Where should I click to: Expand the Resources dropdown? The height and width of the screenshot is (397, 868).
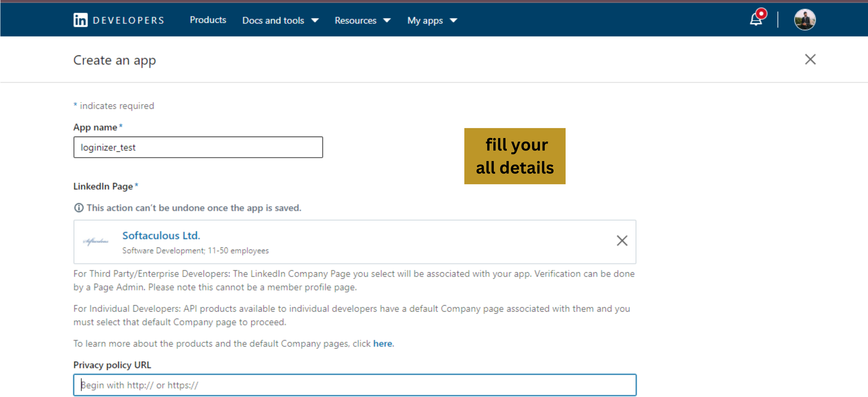[362, 21]
